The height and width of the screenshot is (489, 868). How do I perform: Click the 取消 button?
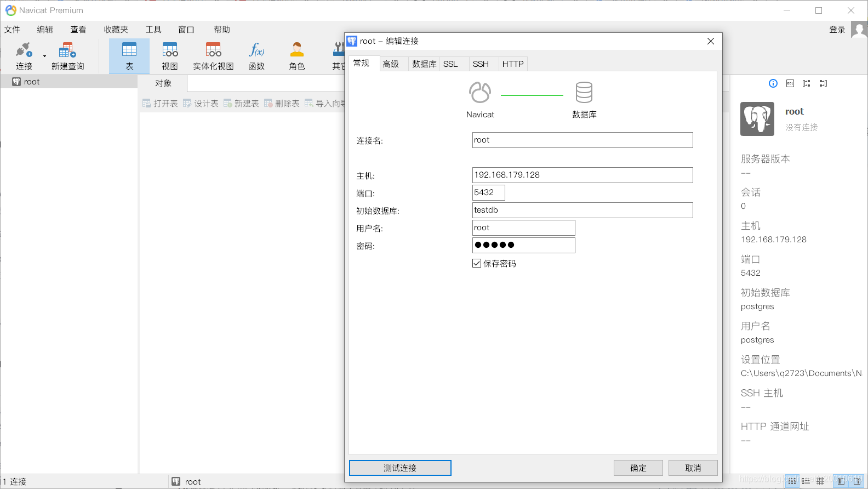(x=693, y=468)
